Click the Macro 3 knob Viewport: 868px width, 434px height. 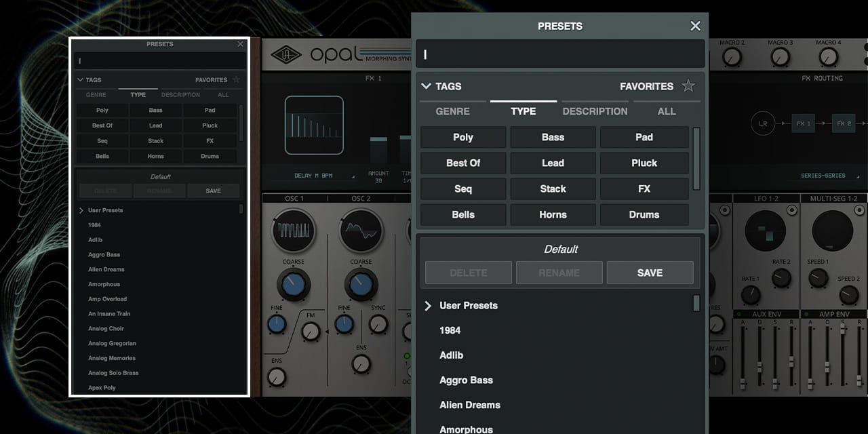tap(780, 57)
